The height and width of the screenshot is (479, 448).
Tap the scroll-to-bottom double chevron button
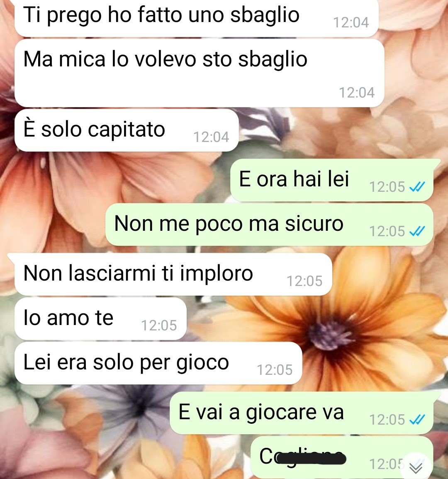click(x=416, y=467)
